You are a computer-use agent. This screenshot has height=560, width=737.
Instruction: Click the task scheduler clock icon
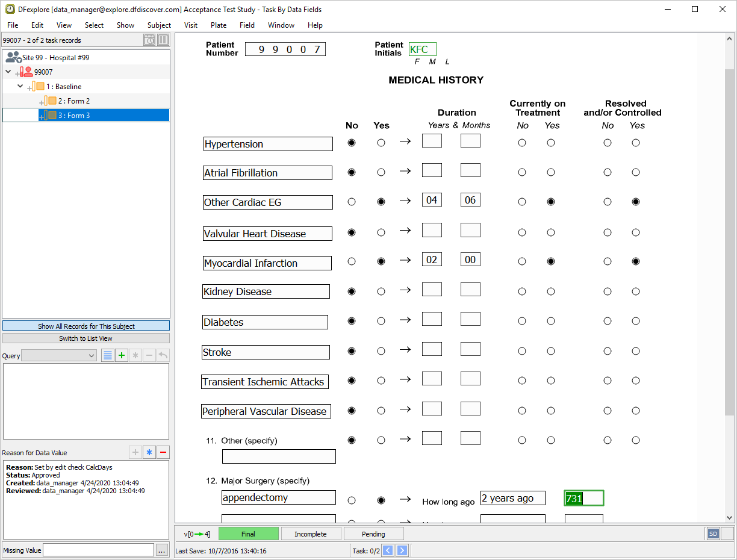click(x=149, y=40)
